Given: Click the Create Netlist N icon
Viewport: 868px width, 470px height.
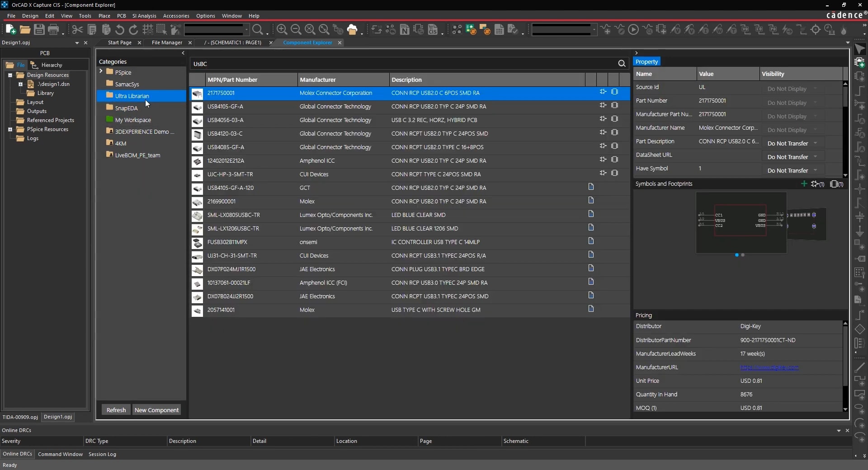Looking at the screenshot, I should coord(405,30).
